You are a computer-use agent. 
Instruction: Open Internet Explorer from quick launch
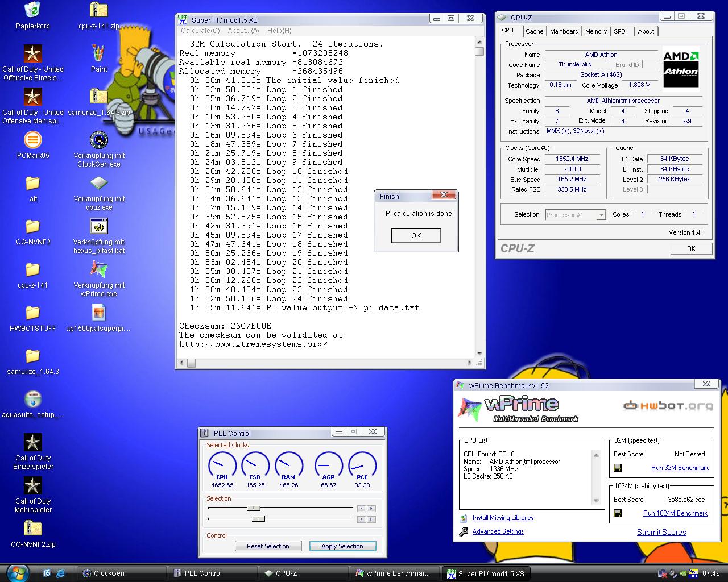click(60, 573)
